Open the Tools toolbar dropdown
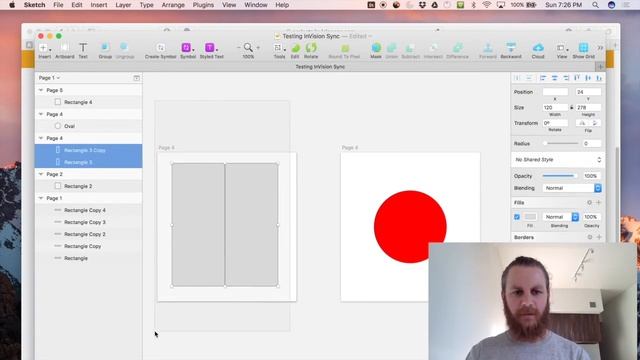640x360 pixels. pyautogui.click(x=279, y=51)
